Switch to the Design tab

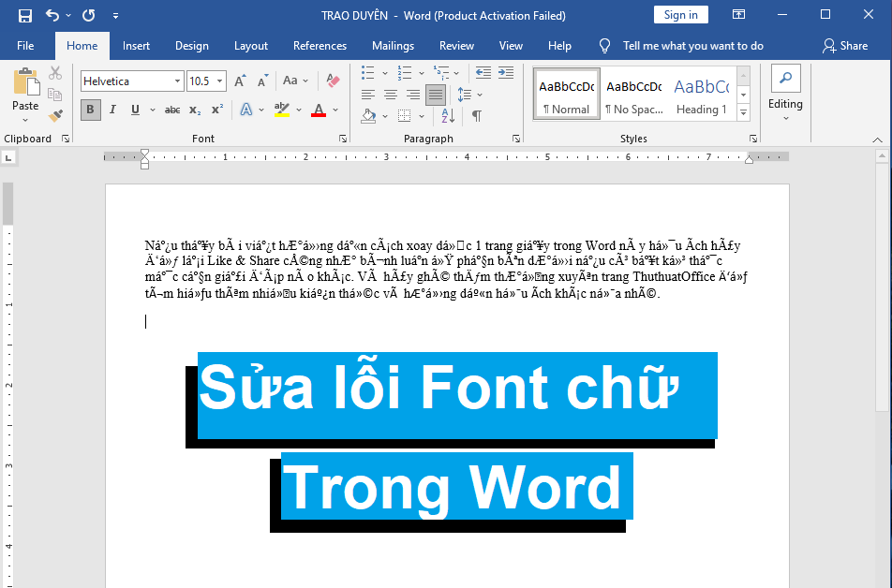[x=192, y=46]
